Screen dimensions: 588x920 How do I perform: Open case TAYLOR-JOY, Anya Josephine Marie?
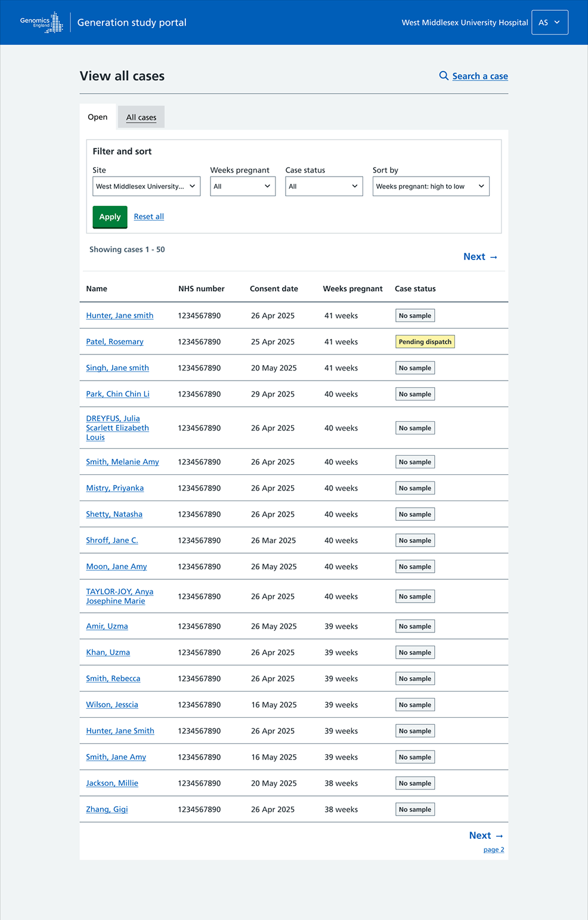(119, 596)
